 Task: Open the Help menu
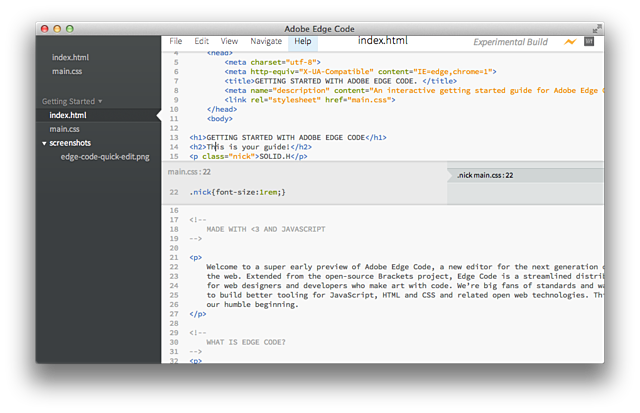(303, 41)
